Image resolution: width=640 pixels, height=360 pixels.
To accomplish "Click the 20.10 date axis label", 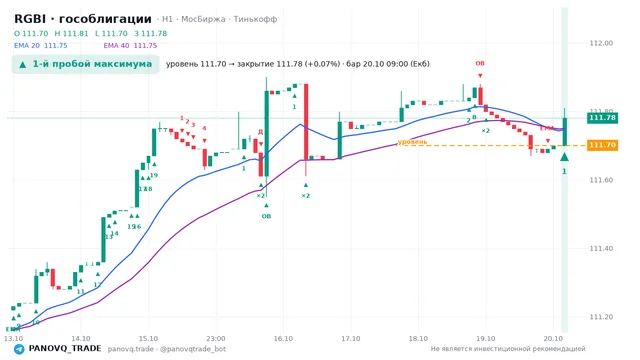I will (x=553, y=339).
